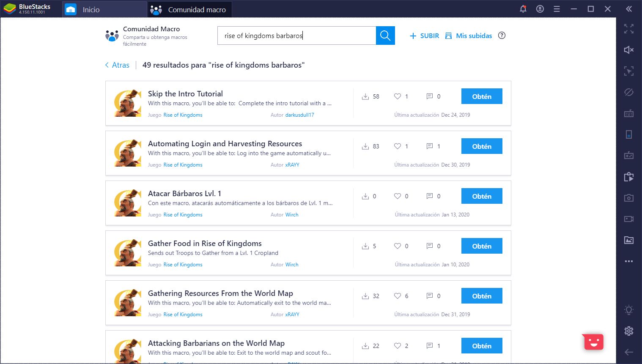Open the BlueStacks hamburger menu
Viewport: 642px width, 364px height.
(x=557, y=9)
